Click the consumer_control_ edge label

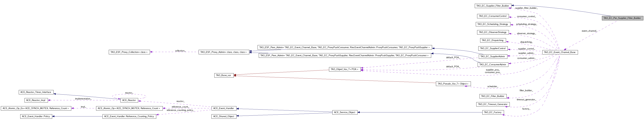(526, 16)
